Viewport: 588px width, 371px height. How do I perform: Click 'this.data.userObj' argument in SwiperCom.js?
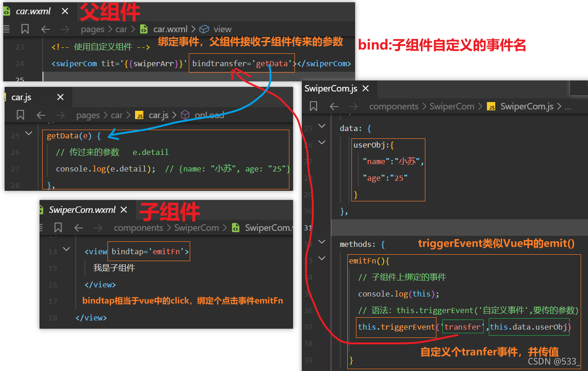coord(528,327)
